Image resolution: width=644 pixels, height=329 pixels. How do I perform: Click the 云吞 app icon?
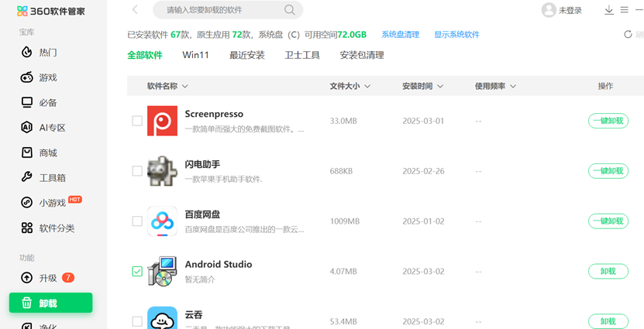162,318
